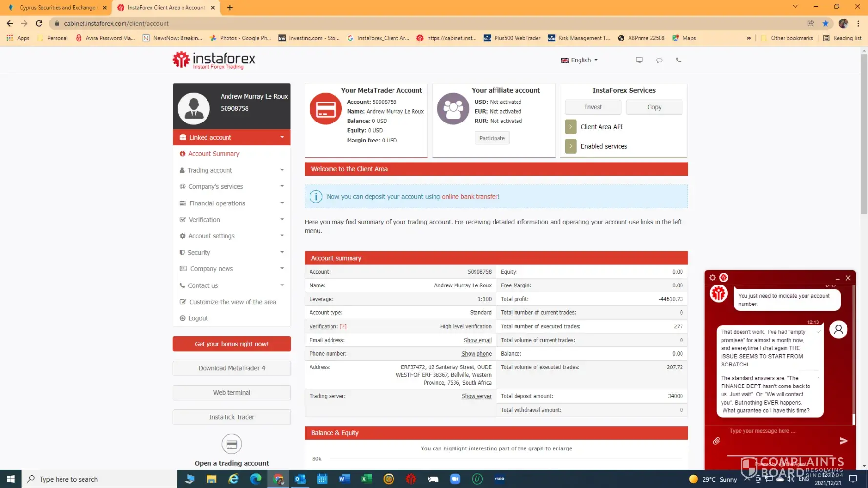Click the phone call icon in header
The image size is (868, 488).
(x=678, y=60)
